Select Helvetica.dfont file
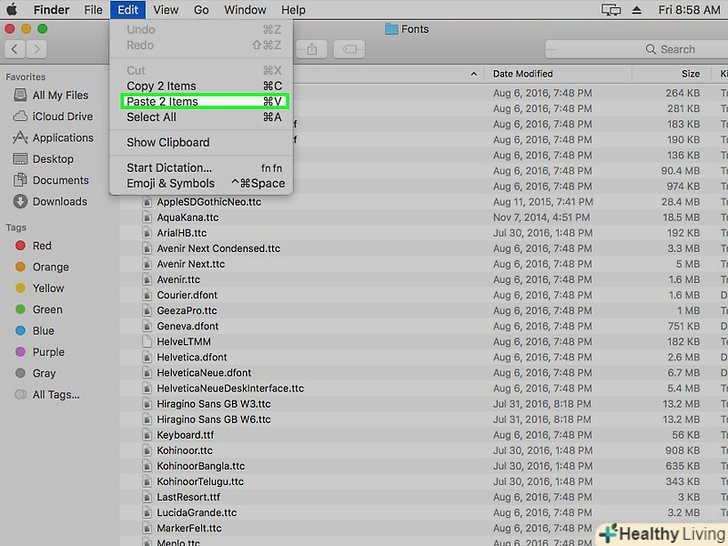The width and height of the screenshot is (728, 546). 192,358
